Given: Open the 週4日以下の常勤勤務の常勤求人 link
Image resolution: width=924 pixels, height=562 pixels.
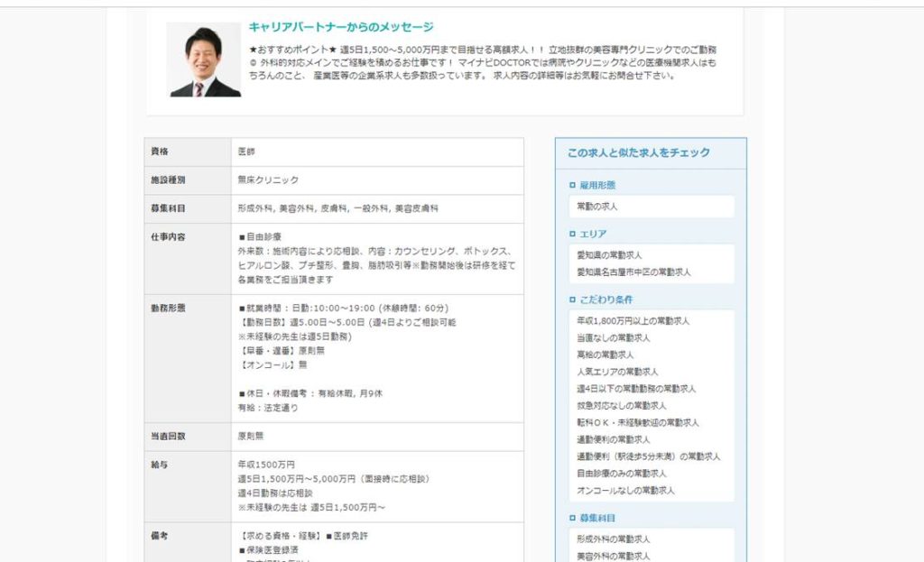Looking at the screenshot, I should click(x=636, y=390).
